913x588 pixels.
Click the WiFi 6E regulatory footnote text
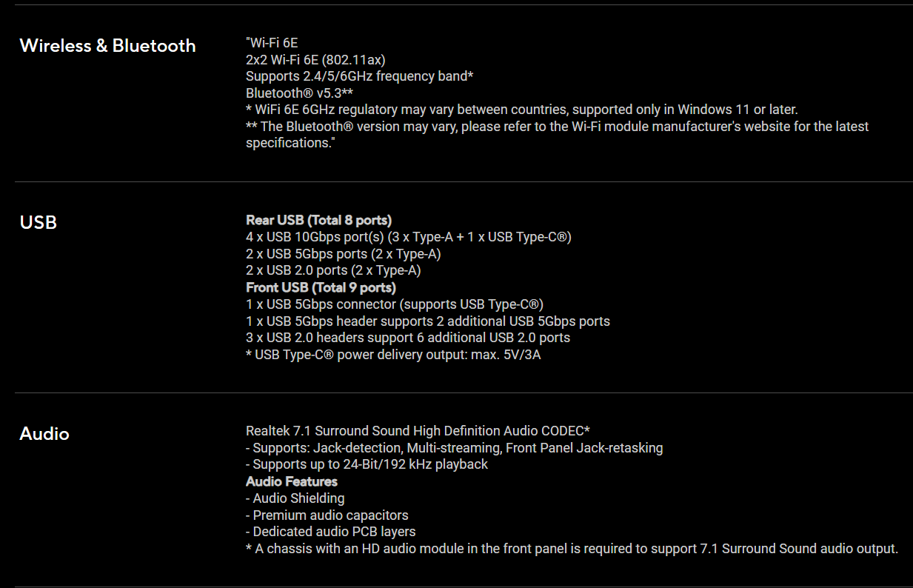pos(521,110)
